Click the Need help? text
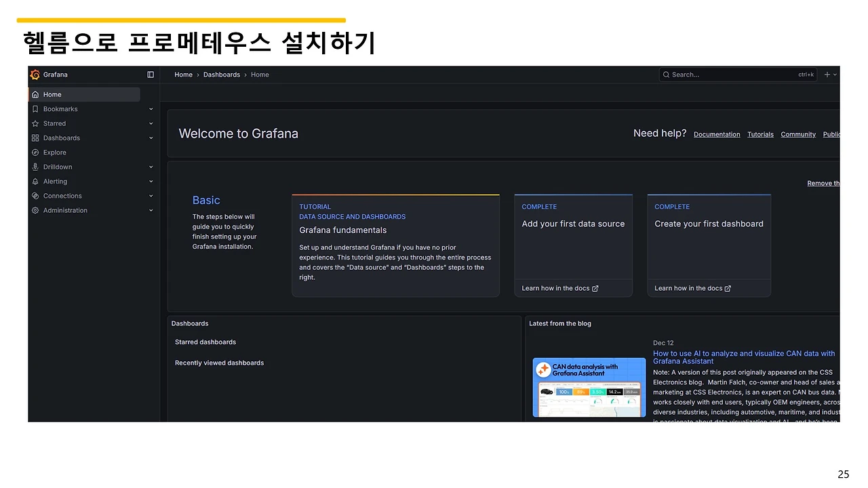The image size is (868, 488). (660, 134)
